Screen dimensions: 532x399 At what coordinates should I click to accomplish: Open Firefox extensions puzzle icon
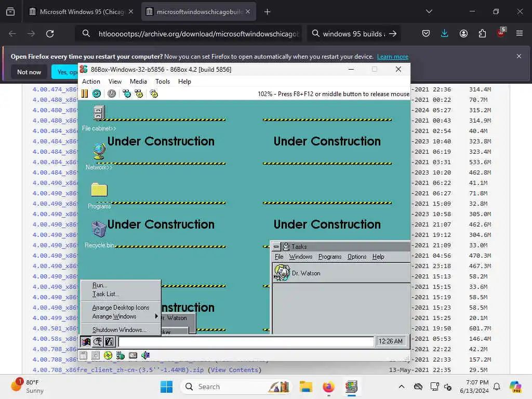click(x=482, y=33)
